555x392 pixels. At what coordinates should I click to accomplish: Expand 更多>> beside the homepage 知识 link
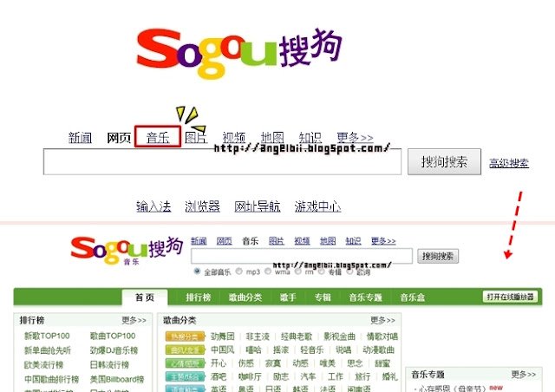(x=355, y=137)
